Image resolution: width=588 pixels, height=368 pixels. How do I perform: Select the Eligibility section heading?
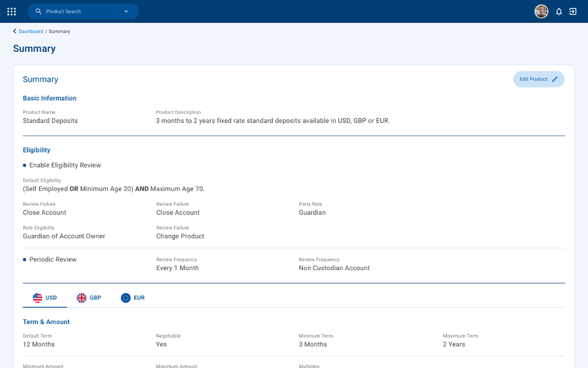click(36, 150)
